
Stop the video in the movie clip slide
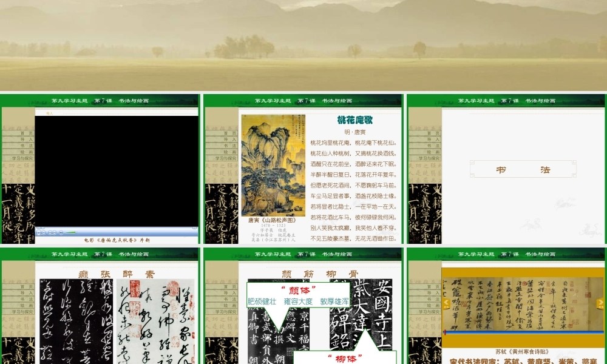44,232
